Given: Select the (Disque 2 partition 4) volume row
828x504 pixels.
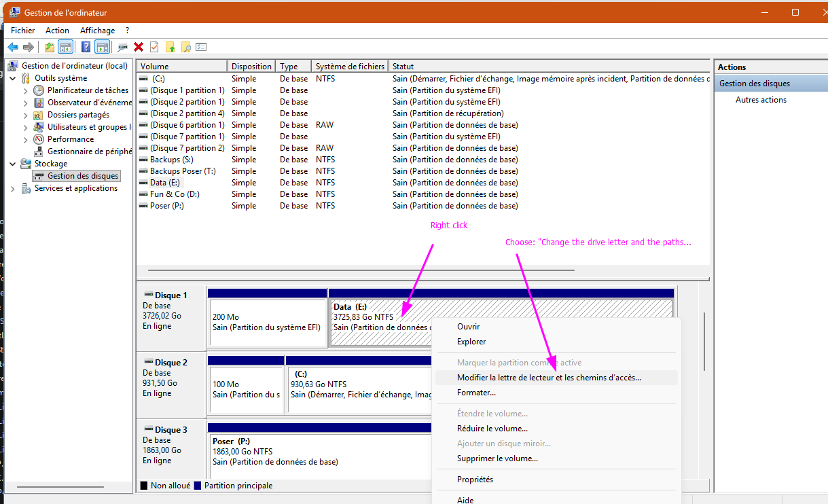Looking at the screenshot, I should 423,113.
